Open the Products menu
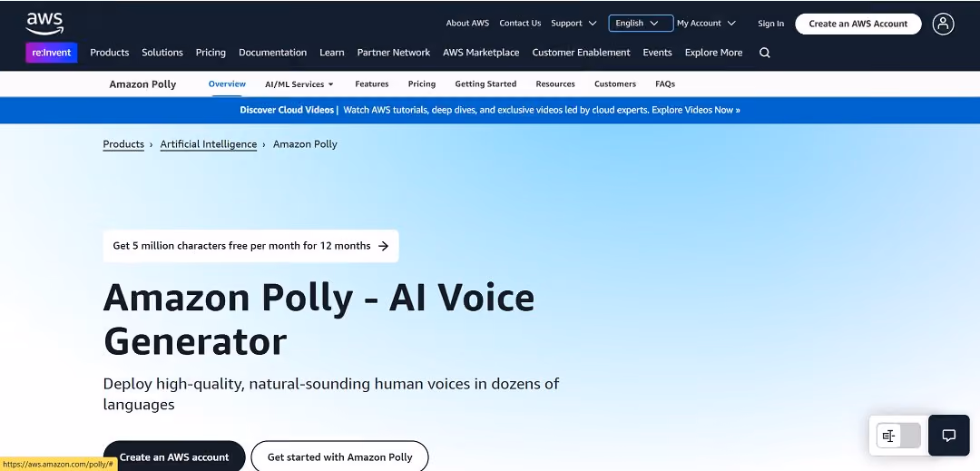Image resolution: width=980 pixels, height=471 pixels. 110,53
